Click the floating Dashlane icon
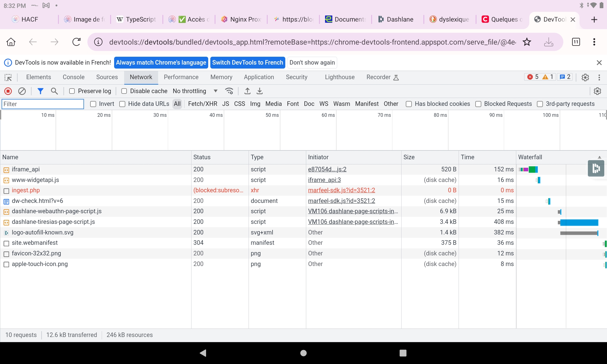Screen dimensions: 607x364 tap(596, 168)
